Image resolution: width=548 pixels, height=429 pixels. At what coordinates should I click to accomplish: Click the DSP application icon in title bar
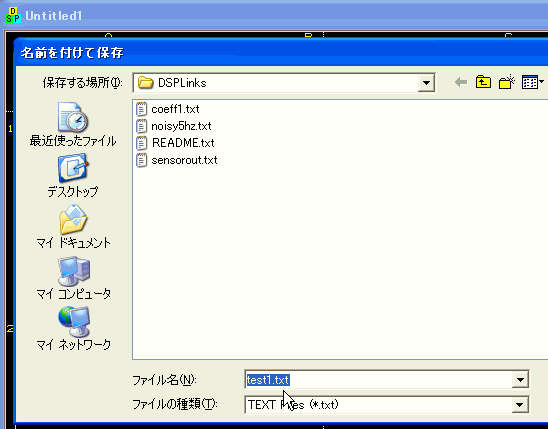tap(13, 15)
